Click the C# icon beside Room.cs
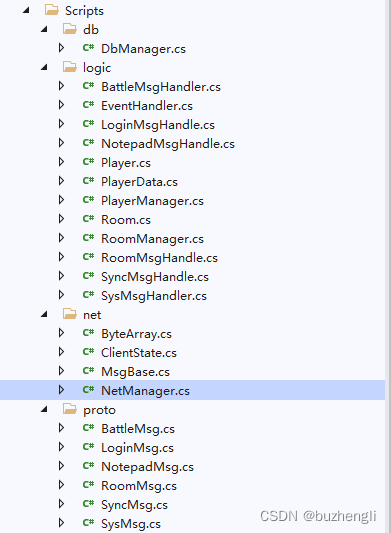This screenshot has height=533, width=391. [88, 219]
